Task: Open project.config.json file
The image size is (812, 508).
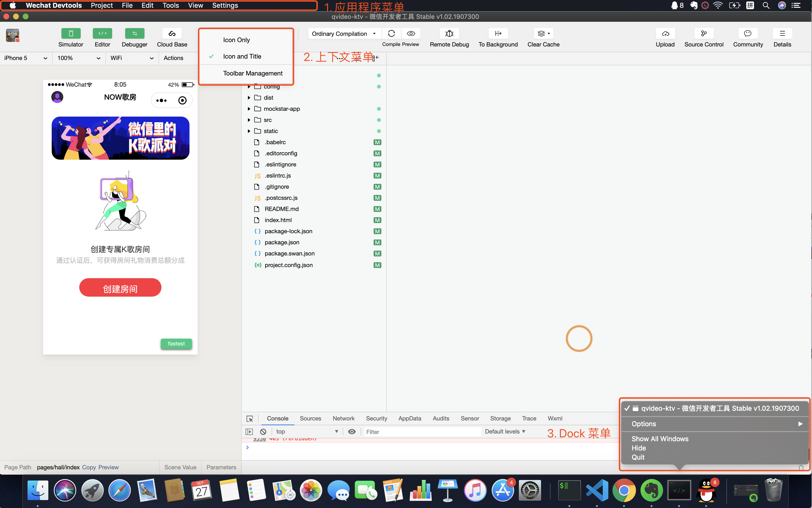Action: [314, 265]
